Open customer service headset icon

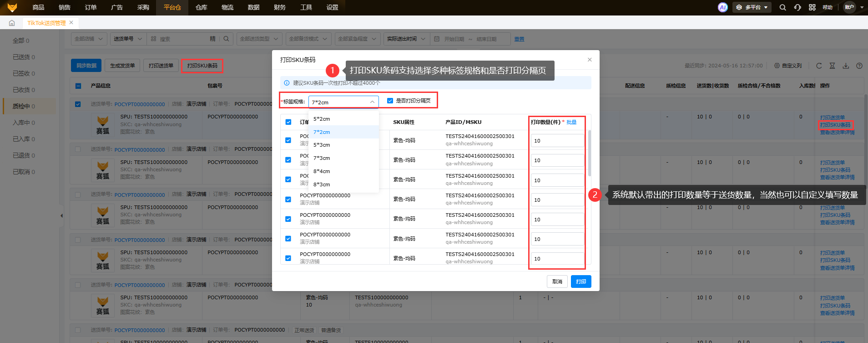click(x=797, y=7)
